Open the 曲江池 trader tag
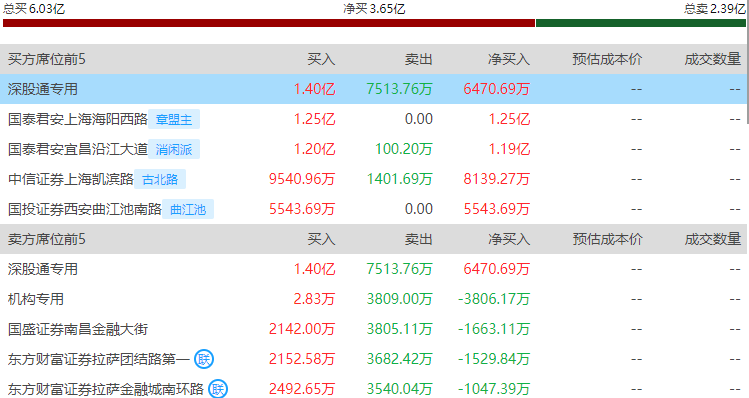Viewport: 749px width, 398px height. point(188,209)
